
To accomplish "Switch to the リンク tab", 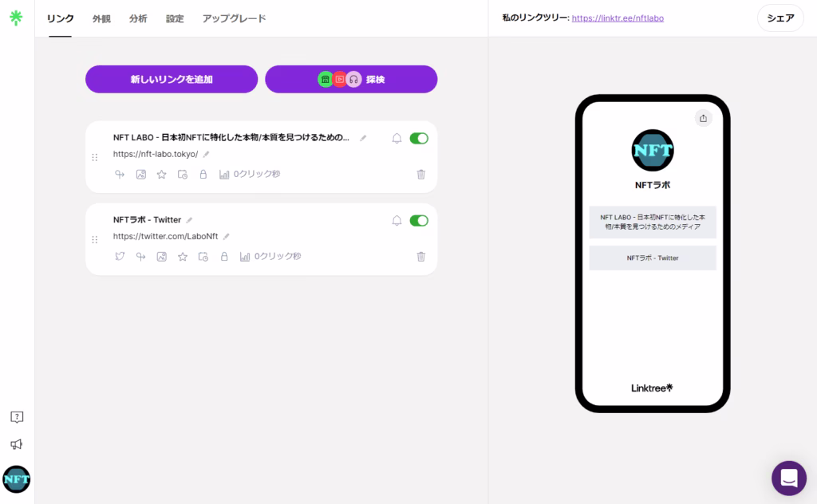I will [x=61, y=18].
